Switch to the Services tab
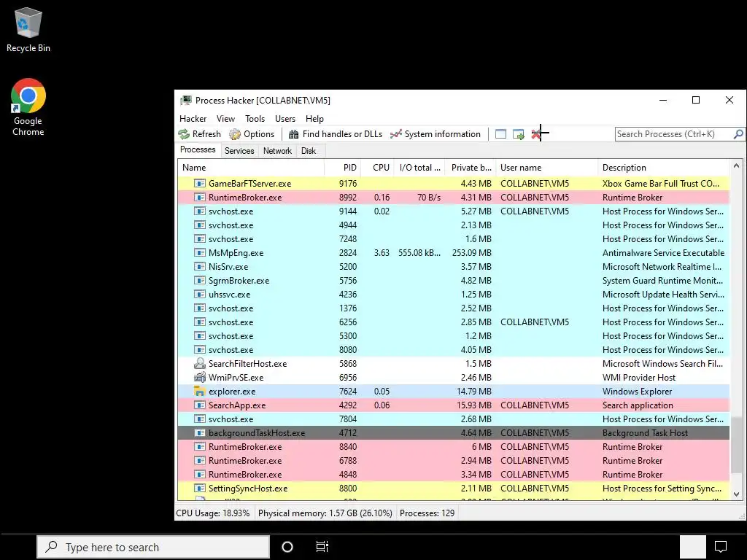The height and width of the screenshot is (560, 747). (x=239, y=151)
